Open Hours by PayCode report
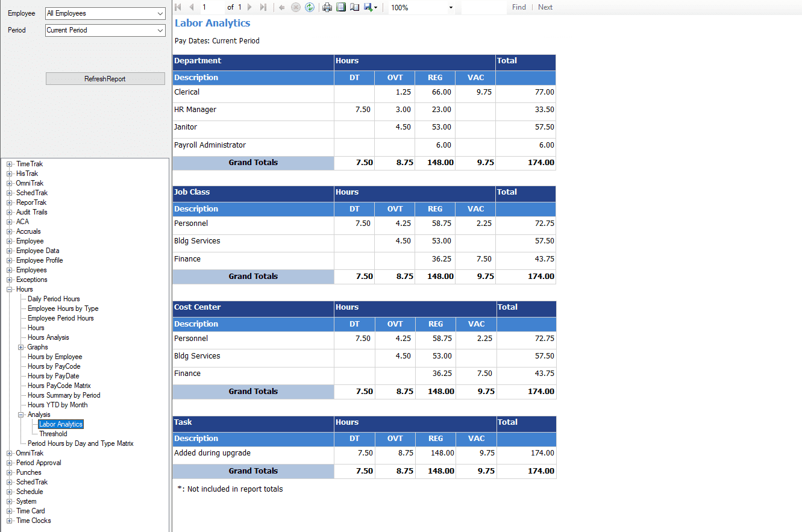Image resolution: width=802 pixels, height=532 pixels. click(54, 366)
